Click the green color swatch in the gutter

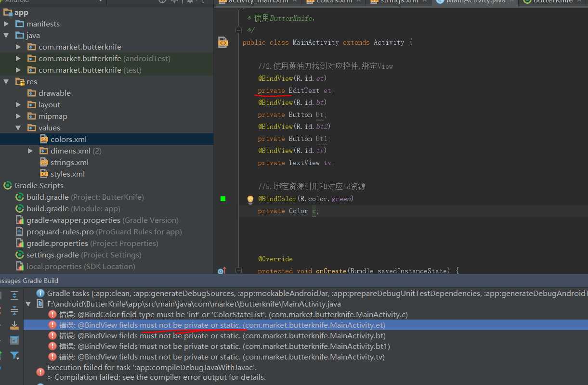tap(222, 199)
